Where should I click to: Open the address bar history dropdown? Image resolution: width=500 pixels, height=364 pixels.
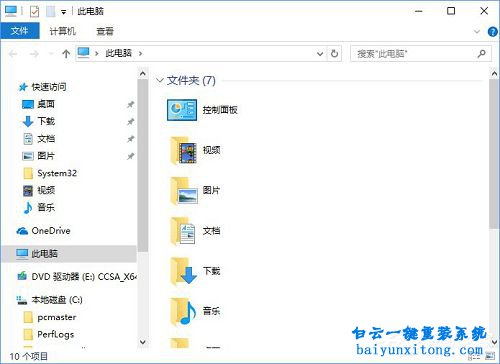(x=320, y=54)
